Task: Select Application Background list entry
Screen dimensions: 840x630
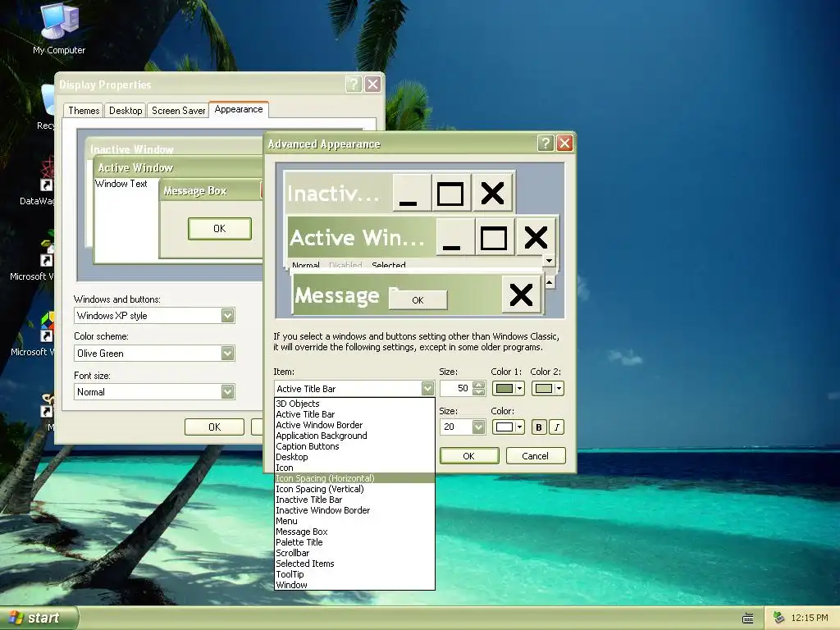Action: click(x=354, y=436)
